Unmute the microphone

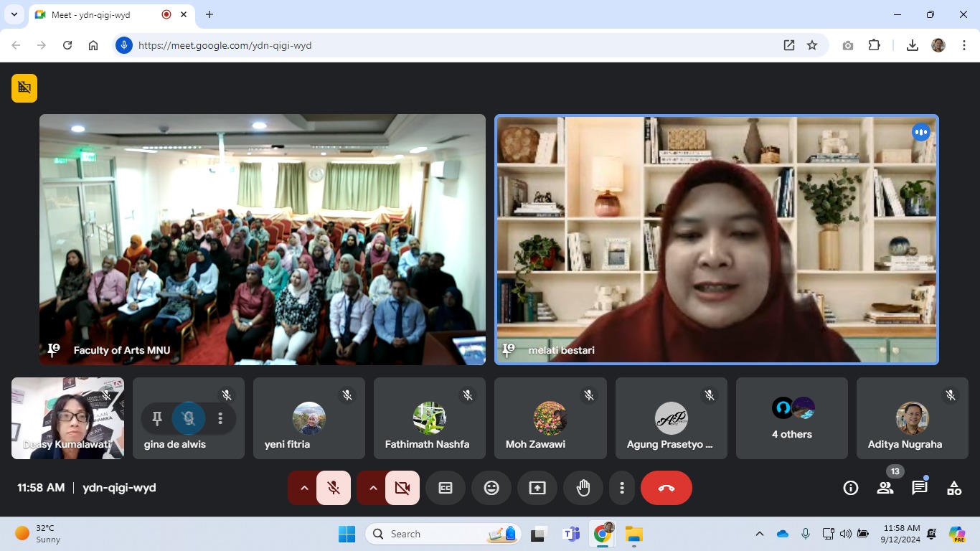334,488
